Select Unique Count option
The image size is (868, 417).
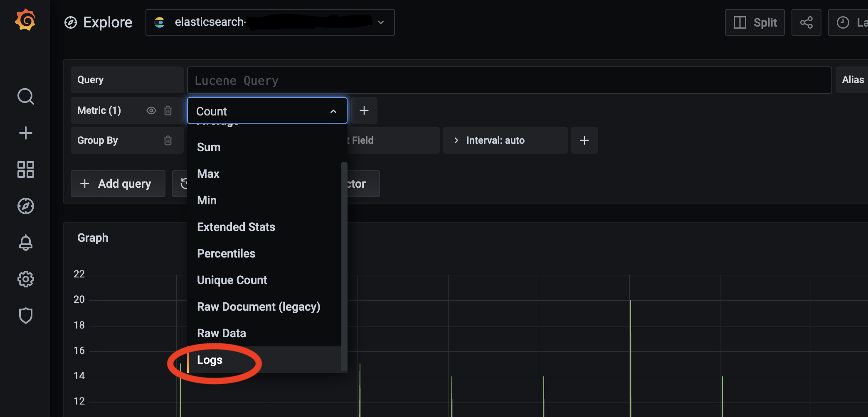click(264, 280)
